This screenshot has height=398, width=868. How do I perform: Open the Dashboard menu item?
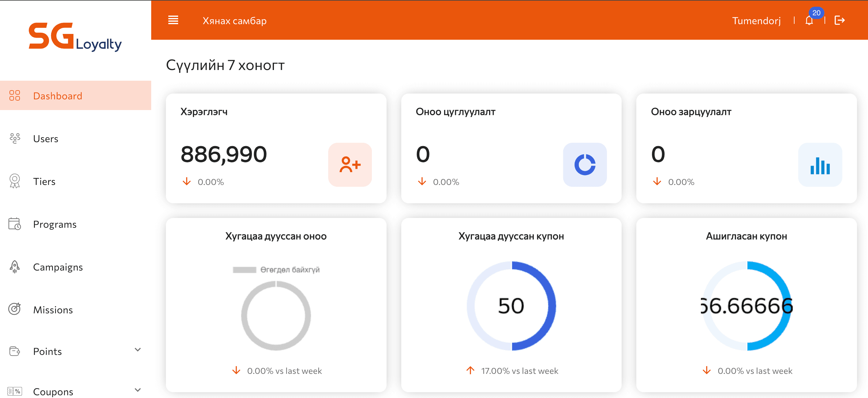click(x=76, y=96)
